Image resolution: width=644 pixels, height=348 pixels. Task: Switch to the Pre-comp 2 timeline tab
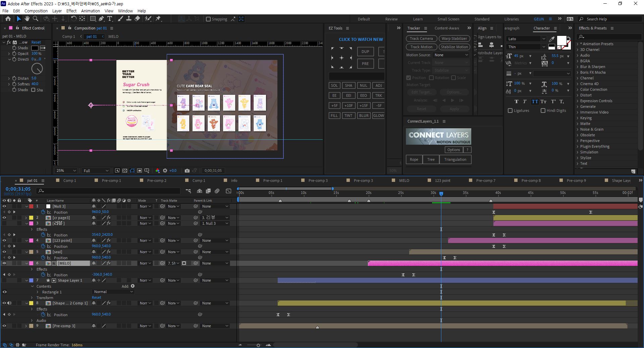coord(157,181)
